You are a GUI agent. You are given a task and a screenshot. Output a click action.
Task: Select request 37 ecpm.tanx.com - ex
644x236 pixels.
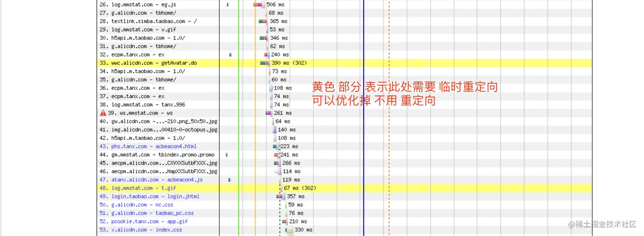coord(132,96)
